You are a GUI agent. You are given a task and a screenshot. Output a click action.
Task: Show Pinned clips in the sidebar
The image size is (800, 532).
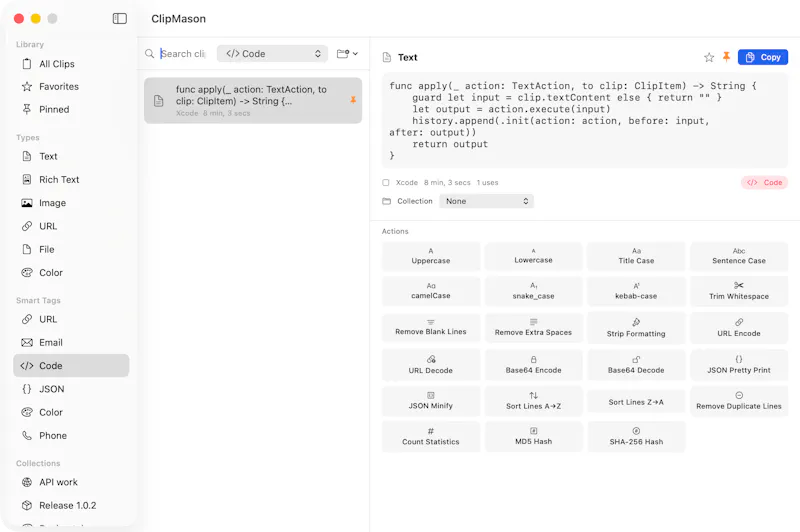coord(71,109)
